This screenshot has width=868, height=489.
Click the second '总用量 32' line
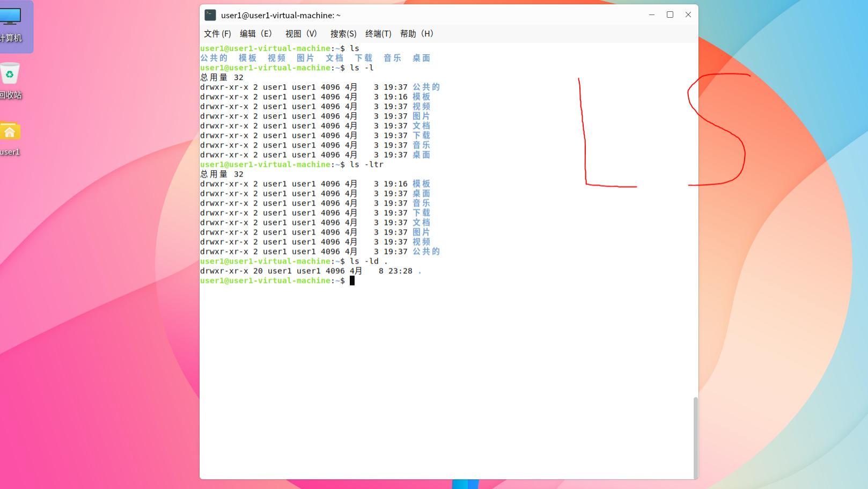tap(222, 174)
